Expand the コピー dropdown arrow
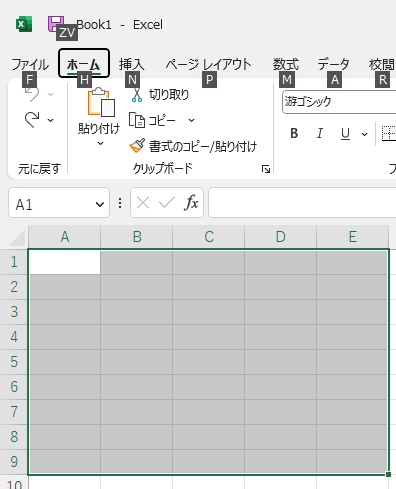The height and width of the screenshot is (489, 396). 191,120
